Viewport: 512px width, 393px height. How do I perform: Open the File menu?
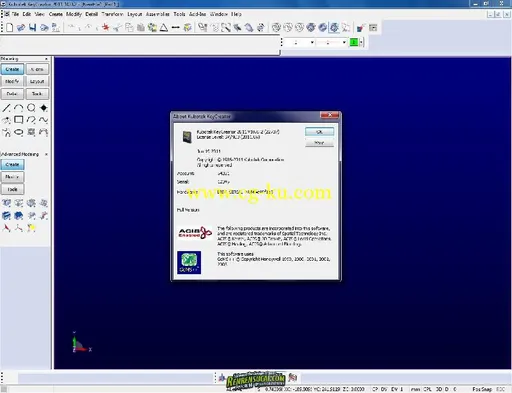pos(15,14)
